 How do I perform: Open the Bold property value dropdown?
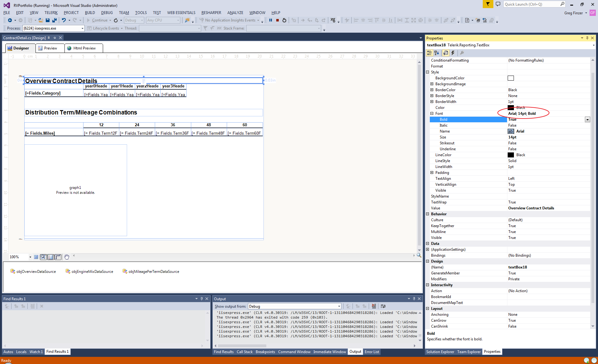point(587,119)
